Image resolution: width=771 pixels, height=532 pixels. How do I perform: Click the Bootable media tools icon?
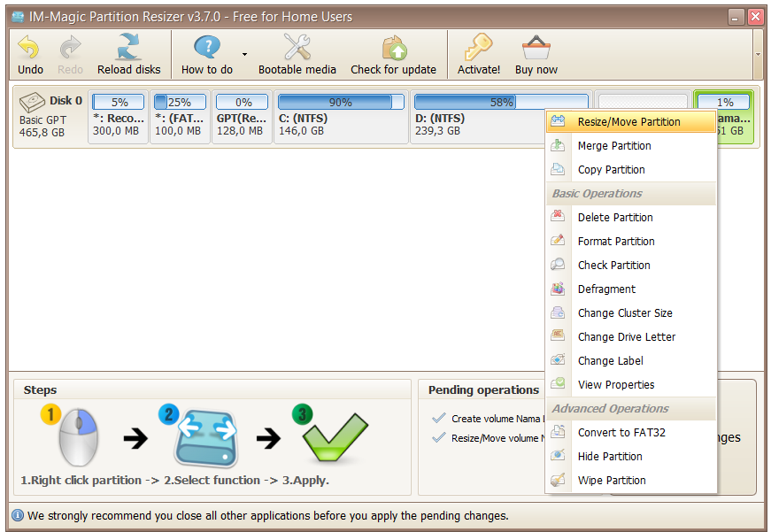(x=297, y=48)
